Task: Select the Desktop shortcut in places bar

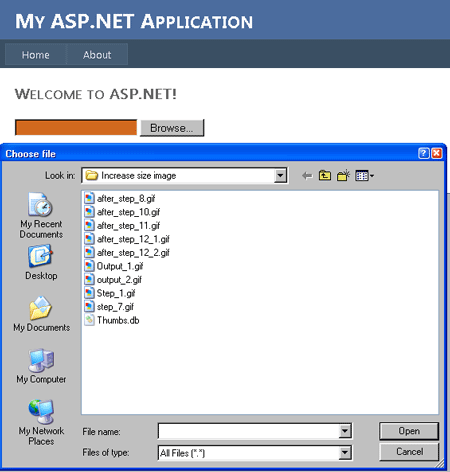Action: tap(41, 262)
